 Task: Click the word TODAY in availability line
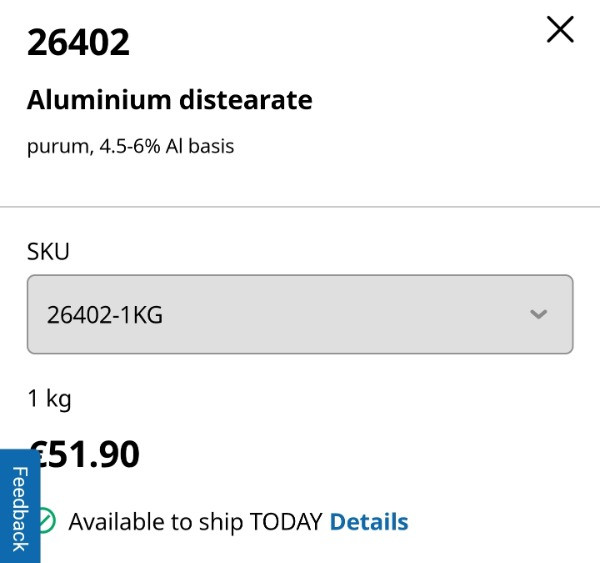point(285,522)
